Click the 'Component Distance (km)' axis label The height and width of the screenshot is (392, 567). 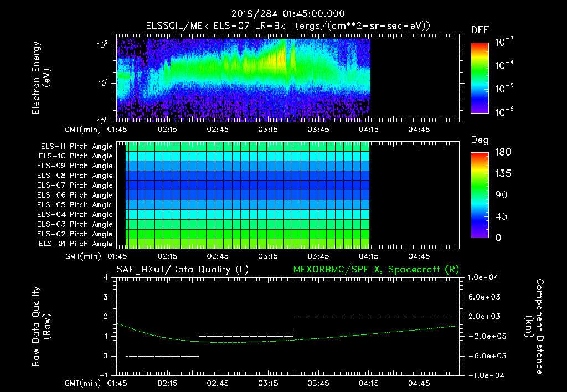click(x=534, y=326)
